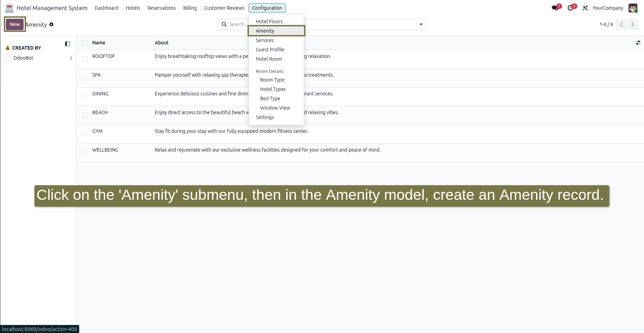Open the optional columns adjust icon
The image size is (644, 333).
tap(638, 43)
